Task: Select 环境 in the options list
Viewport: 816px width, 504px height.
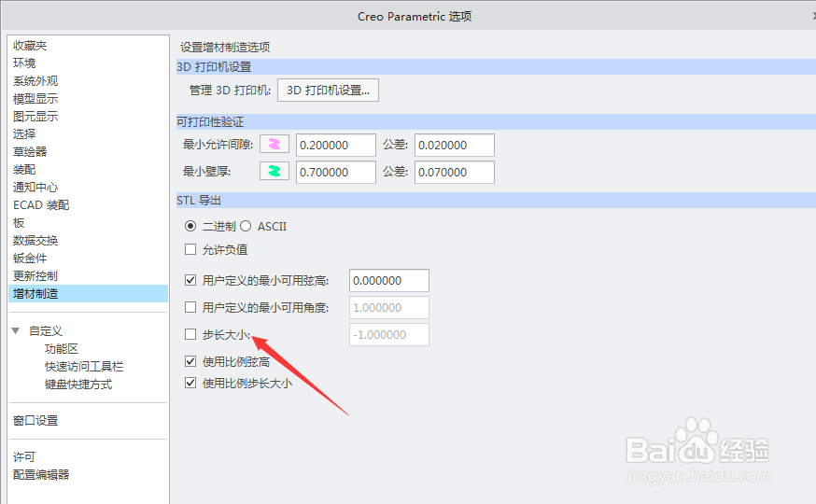Action: click(24, 63)
